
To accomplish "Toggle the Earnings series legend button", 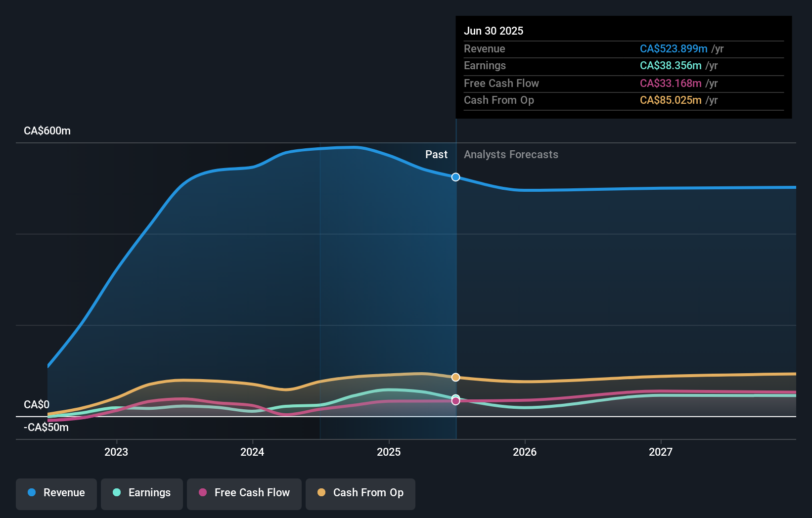I will point(142,494).
